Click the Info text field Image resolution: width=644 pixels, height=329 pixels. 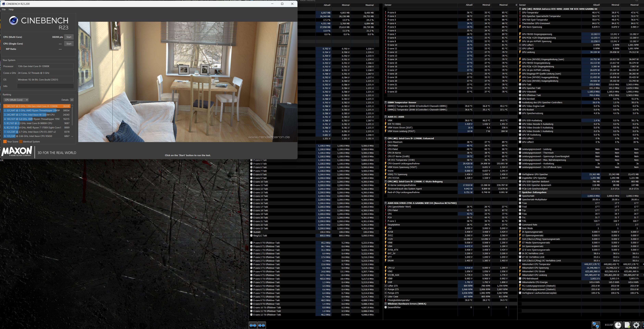tap(45, 86)
